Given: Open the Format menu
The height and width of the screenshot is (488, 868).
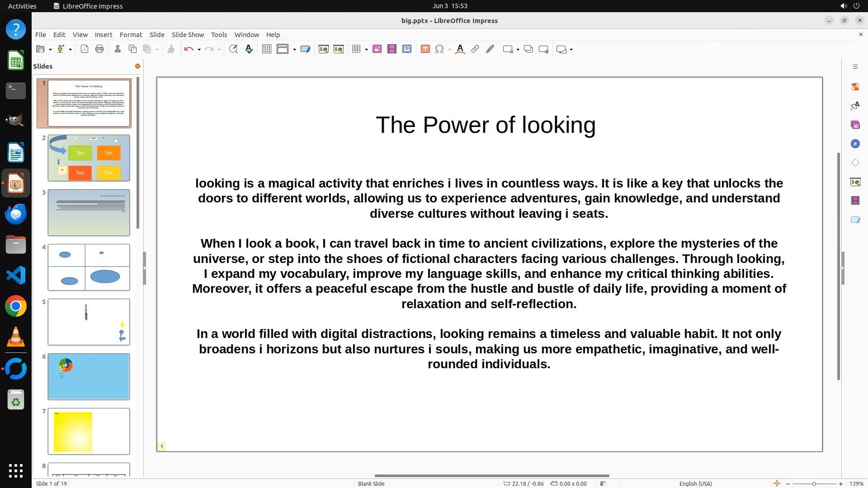Looking at the screenshot, I should click(x=131, y=34).
